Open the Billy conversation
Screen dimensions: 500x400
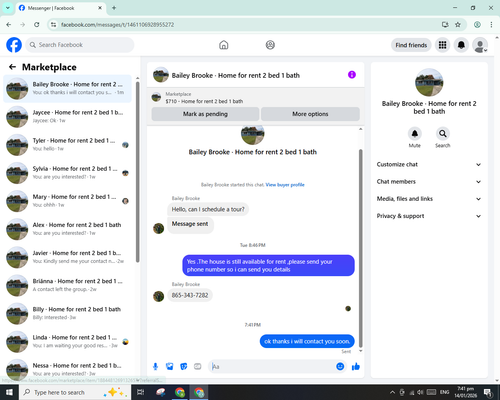(68, 313)
